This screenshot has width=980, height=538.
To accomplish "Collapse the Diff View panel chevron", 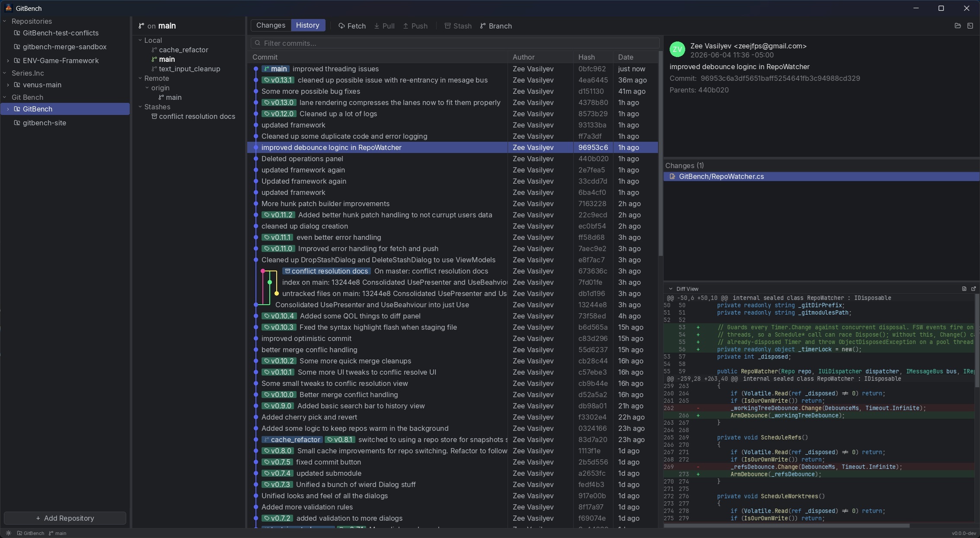I will (x=670, y=289).
